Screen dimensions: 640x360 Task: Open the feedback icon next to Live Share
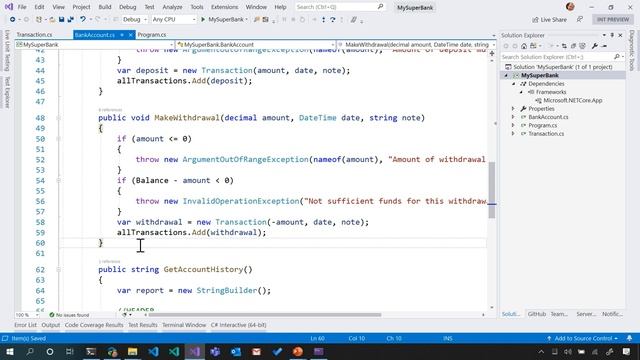[x=580, y=19]
